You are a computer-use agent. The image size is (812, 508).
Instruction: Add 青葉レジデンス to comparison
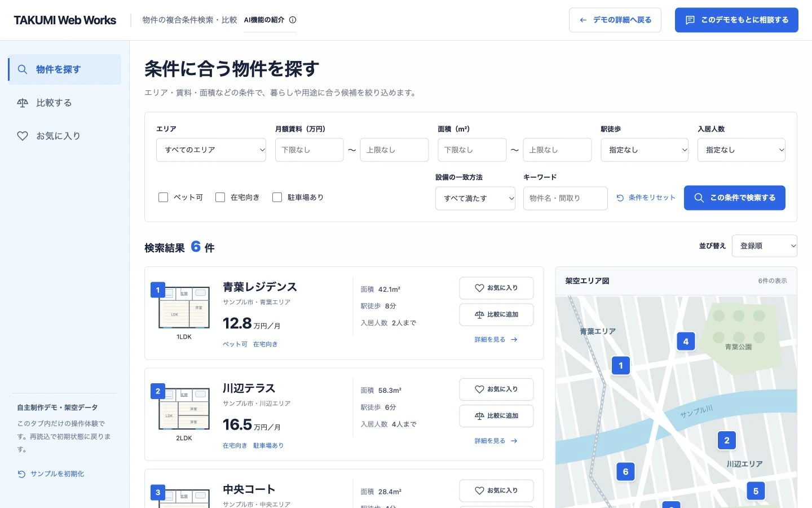pyautogui.click(x=496, y=315)
